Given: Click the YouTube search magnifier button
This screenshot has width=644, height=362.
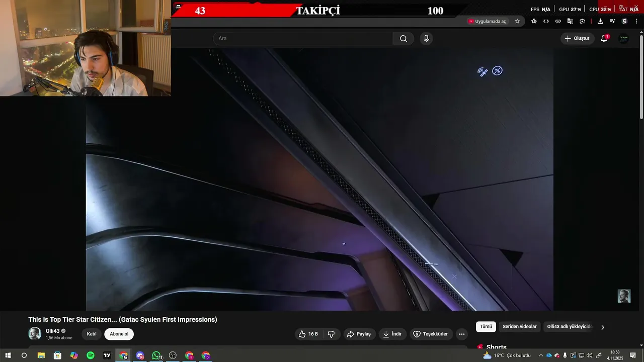Looking at the screenshot, I should (x=404, y=39).
